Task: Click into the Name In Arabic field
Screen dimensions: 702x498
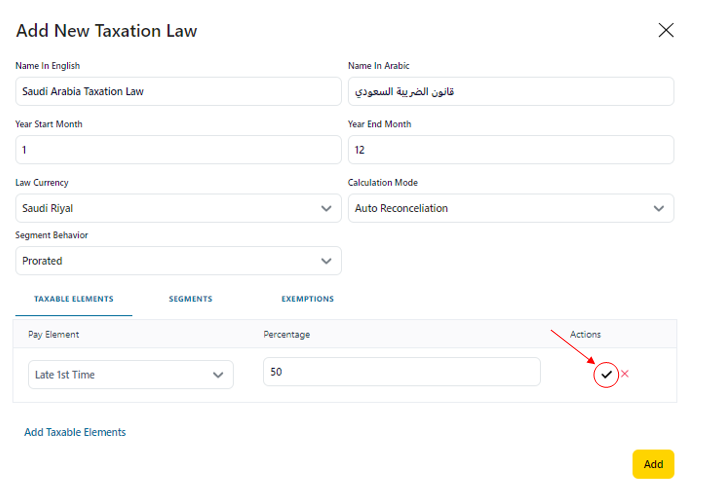Action: pos(510,92)
